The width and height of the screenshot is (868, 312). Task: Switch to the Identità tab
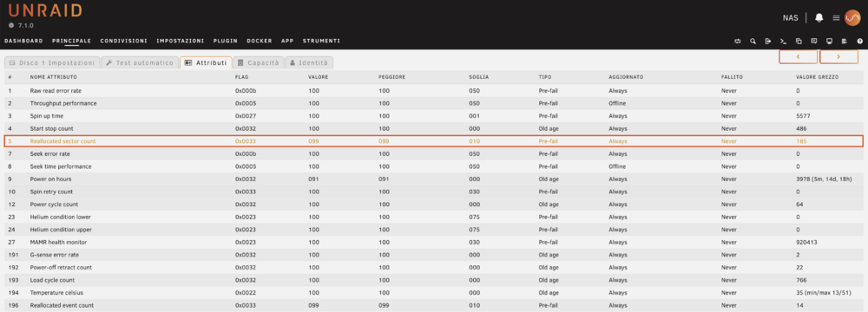pos(309,63)
